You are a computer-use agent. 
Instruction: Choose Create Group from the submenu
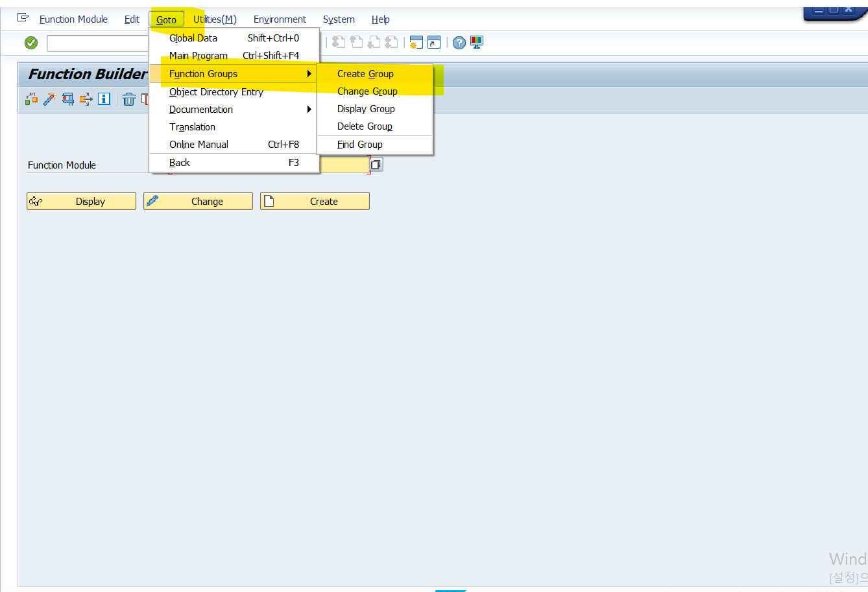(x=375, y=74)
